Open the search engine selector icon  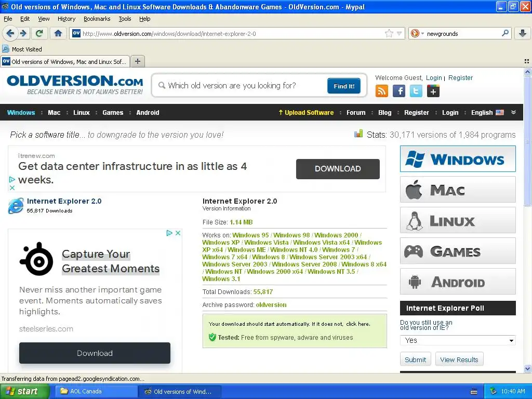coord(417,33)
